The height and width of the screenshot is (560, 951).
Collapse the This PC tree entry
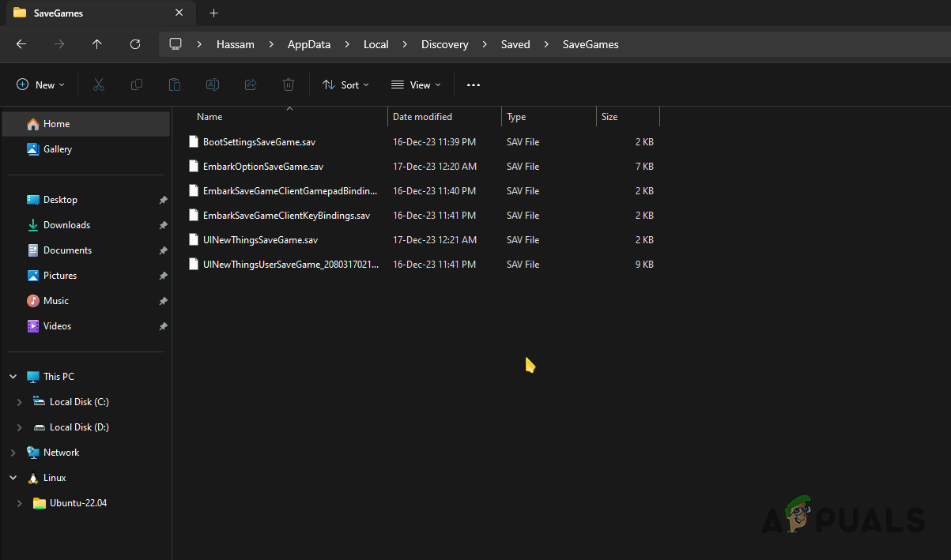coord(13,376)
